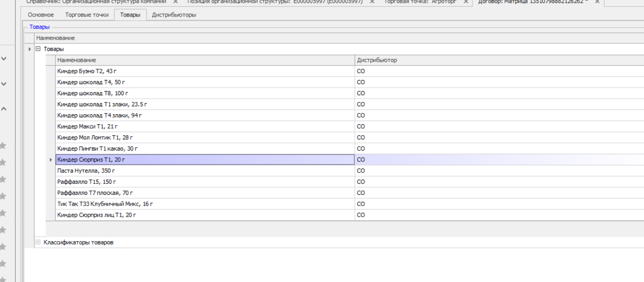The image size is (644, 282).
Task: Click the Классификаторы товаров node label
Action: 78,242
